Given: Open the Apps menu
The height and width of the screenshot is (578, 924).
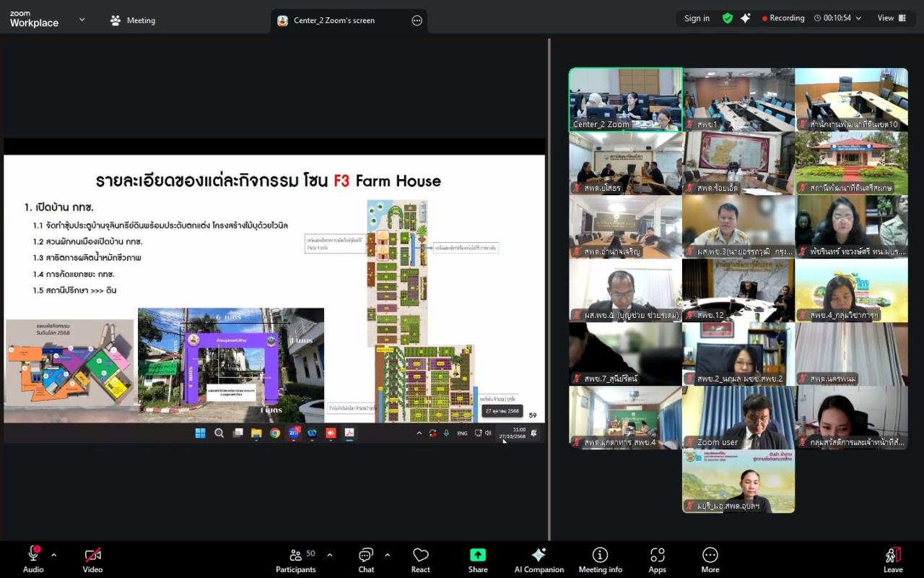Looking at the screenshot, I should (657, 559).
